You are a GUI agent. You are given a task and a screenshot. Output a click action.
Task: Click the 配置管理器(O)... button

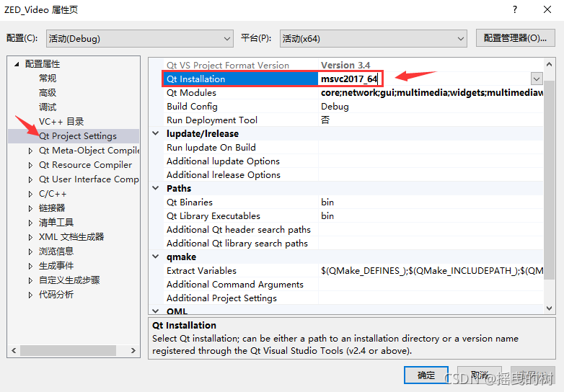point(515,38)
